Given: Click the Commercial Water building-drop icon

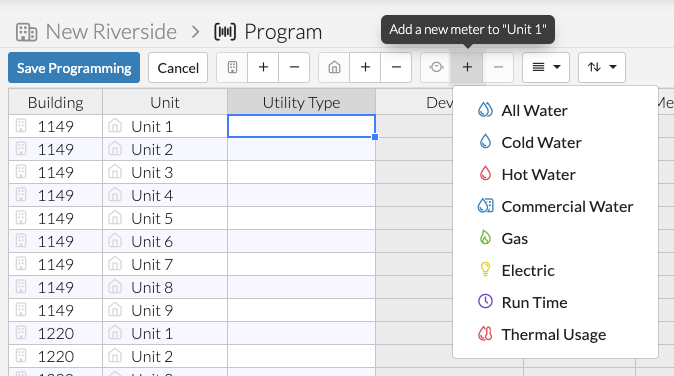Looking at the screenshot, I should [x=485, y=206].
